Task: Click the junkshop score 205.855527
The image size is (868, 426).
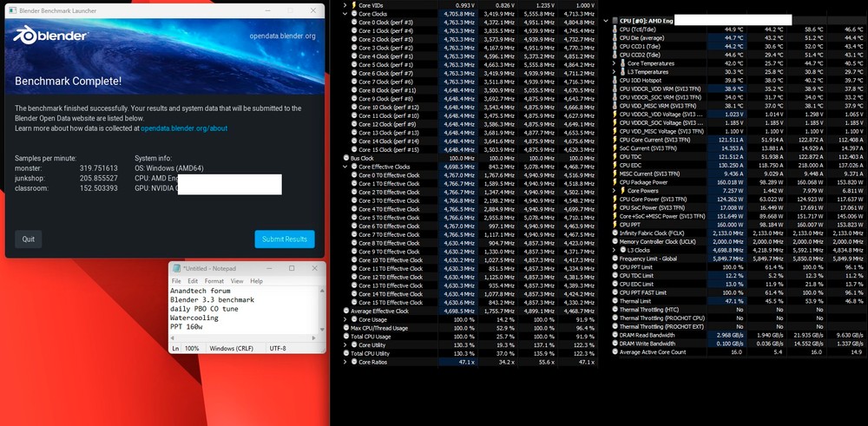Action: click(99, 178)
